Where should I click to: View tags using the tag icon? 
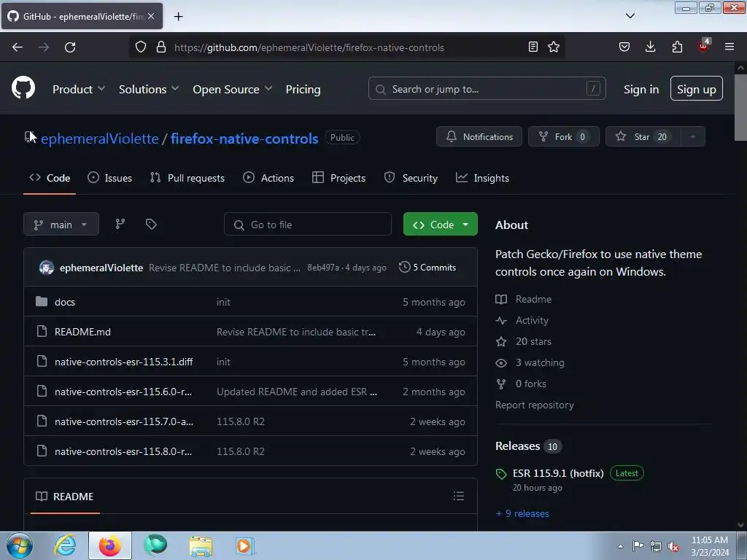(151, 224)
